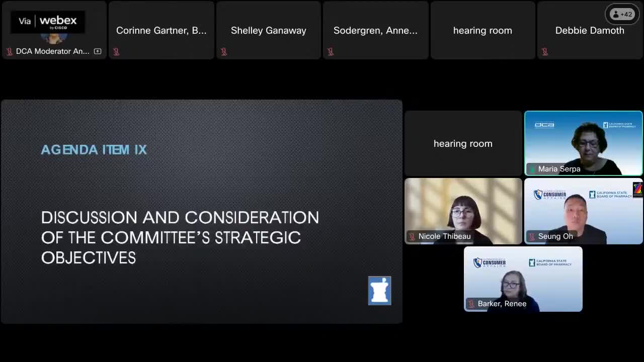Click the Agenda Item IX slide heading
Viewport: 644px width, 362px height.
click(x=94, y=150)
